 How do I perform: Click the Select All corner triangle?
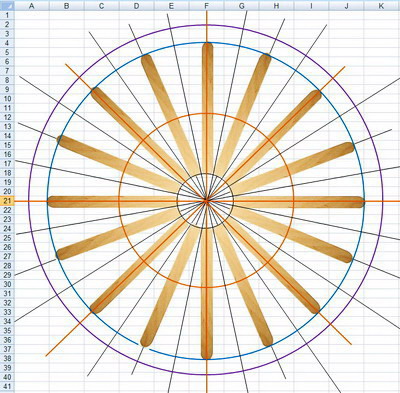(x=7, y=5)
